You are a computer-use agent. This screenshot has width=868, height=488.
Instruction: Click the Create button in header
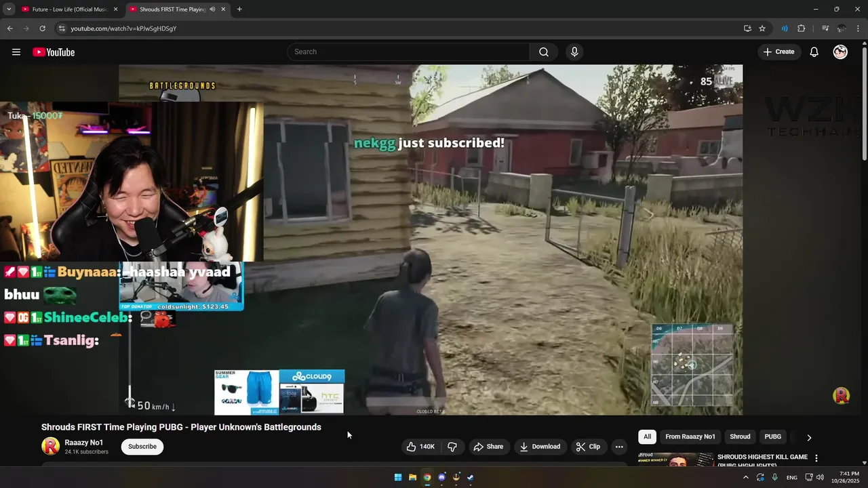pyautogui.click(x=778, y=52)
